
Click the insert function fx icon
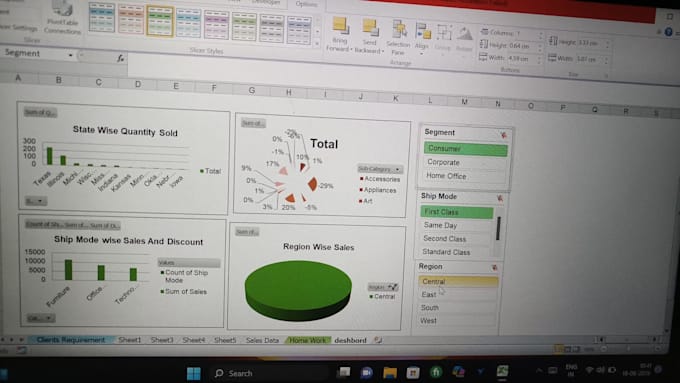click(121, 58)
